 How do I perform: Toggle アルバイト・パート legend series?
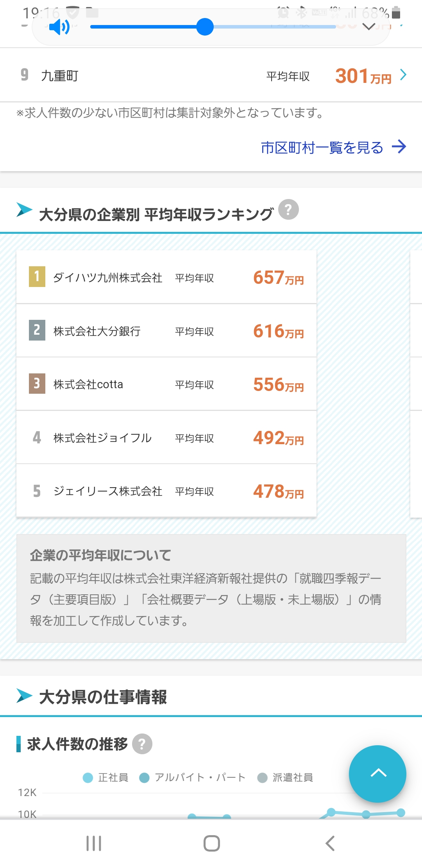click(193, 777)
